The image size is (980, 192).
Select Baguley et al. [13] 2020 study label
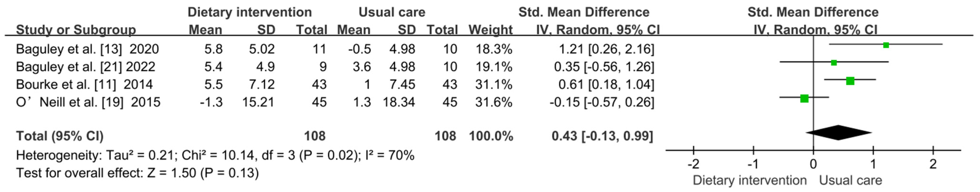tap(87, 49)
